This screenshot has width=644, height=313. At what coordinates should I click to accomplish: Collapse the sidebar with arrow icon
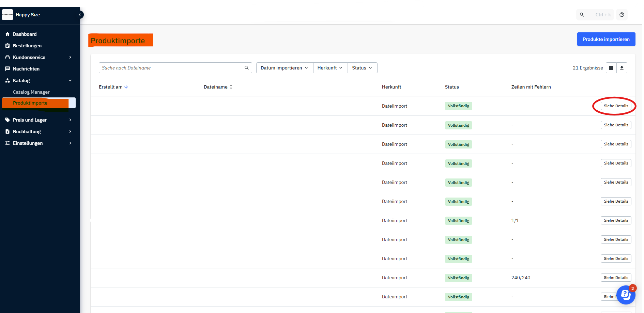tap(80, 15)
